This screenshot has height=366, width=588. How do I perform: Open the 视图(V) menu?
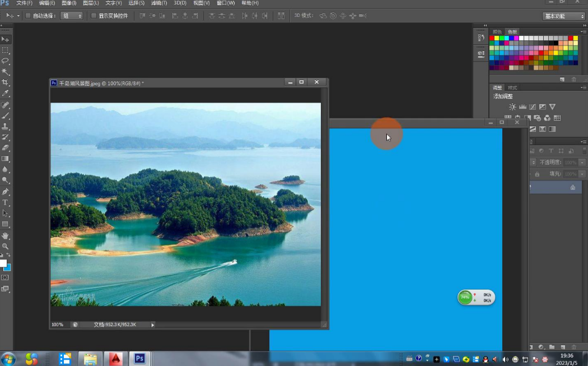pos(202,3)
